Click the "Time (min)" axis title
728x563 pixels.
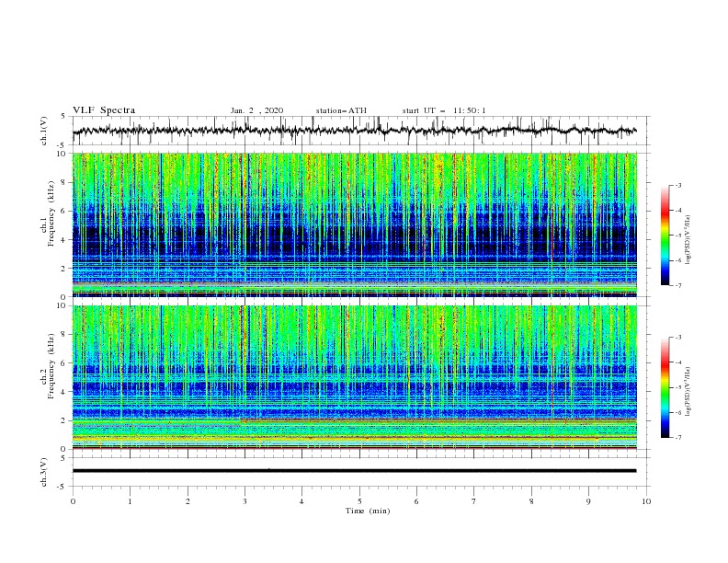click(368, 511)
